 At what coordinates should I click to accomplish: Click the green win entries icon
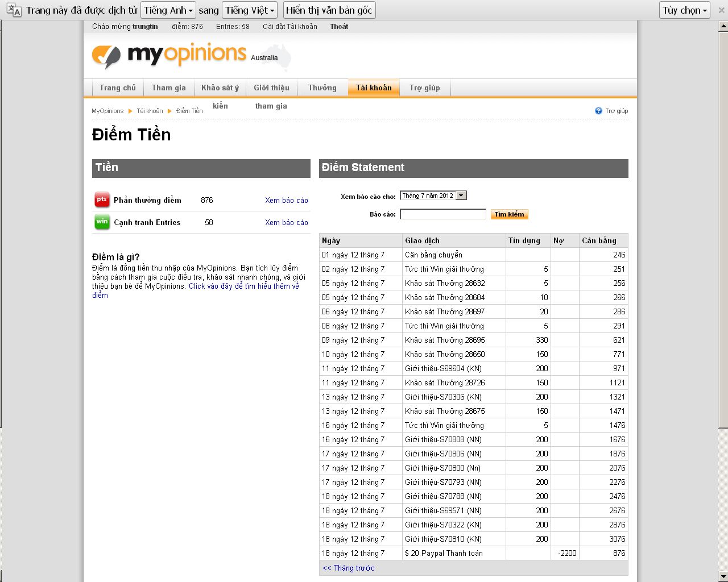pyautogui.click(x=102, y=222)
